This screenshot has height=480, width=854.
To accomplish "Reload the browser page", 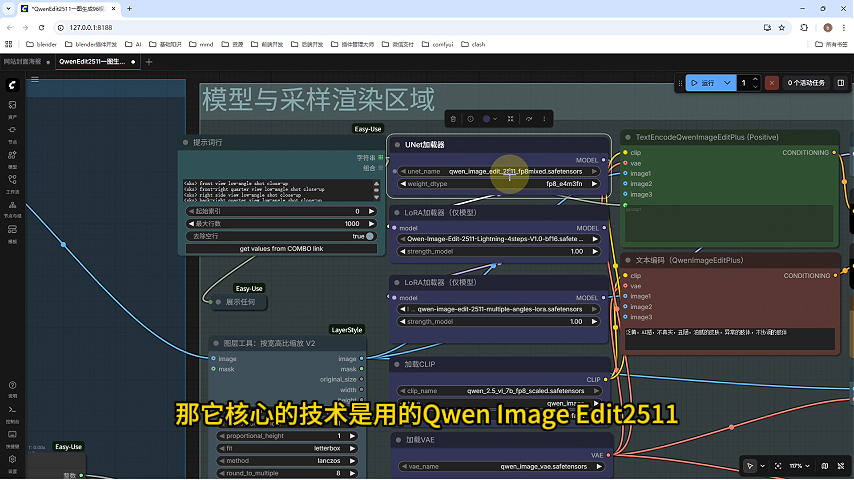I will click(x=41, y=27).
